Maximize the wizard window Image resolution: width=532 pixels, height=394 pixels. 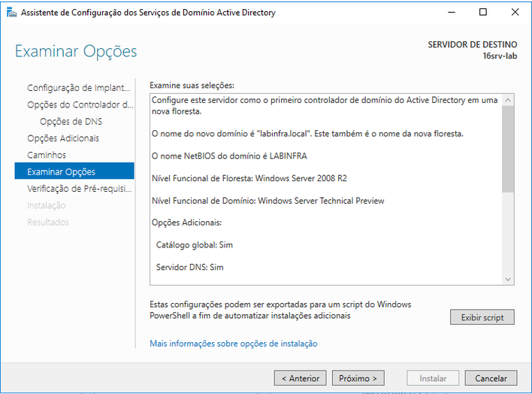[483, 12]
